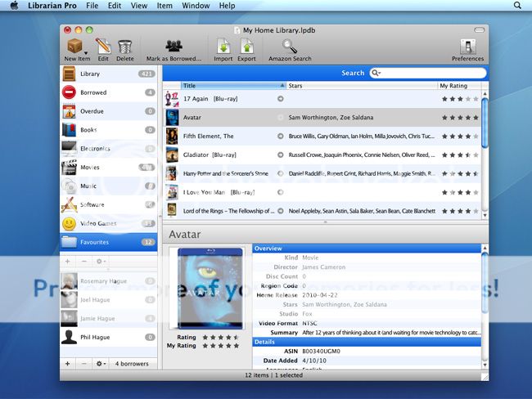
Task: Click the add borrower plus button
Action: point(69,362)
